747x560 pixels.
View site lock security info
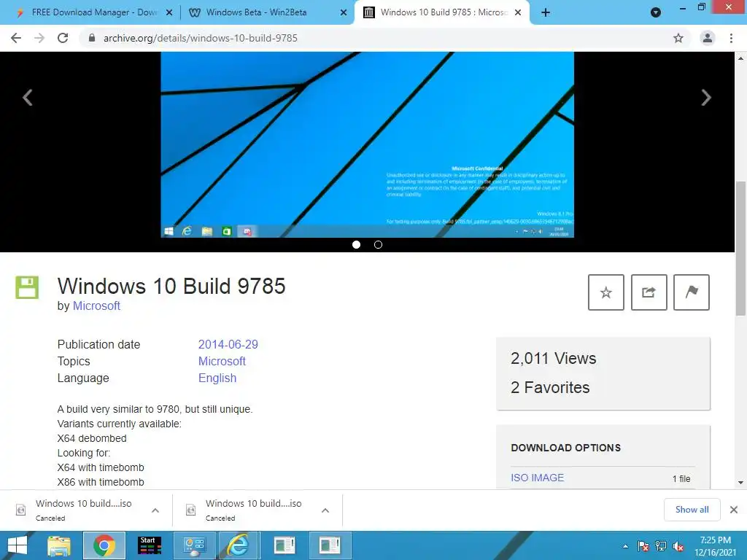click(x=92, y=38)
